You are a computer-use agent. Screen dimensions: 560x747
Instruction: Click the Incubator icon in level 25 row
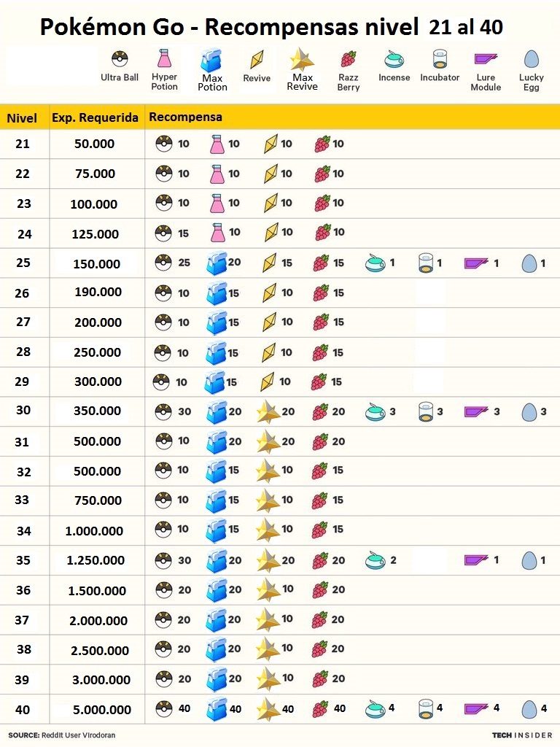pyautogui.click(x=425, y=263)
